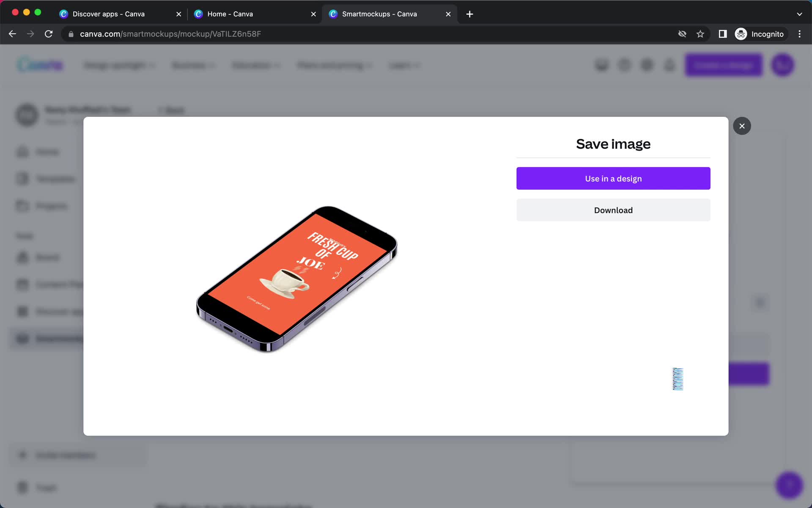812x508 pixels.
Task: Click the incognito profile icon in browser
Action: point(741,33)
